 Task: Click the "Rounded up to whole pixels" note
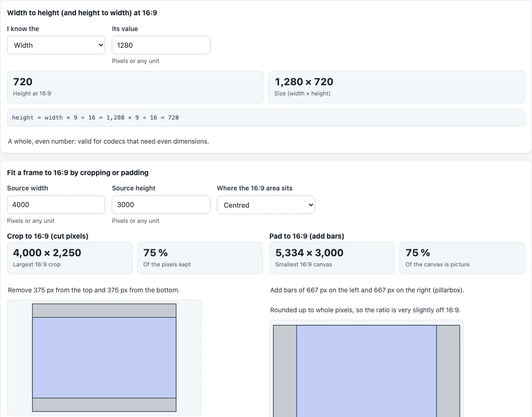pos(365,310)
